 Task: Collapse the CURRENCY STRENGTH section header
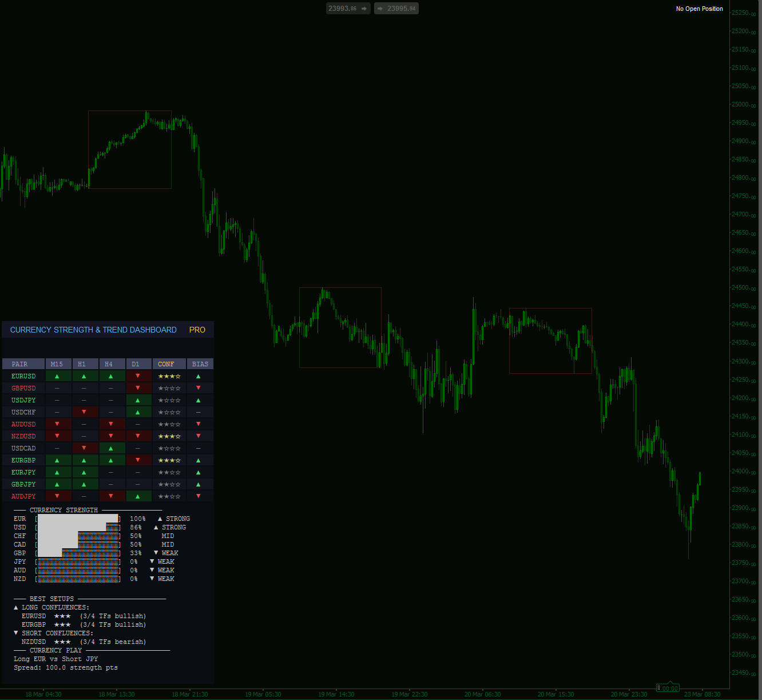pyautogui.click(x=65, y=510)
